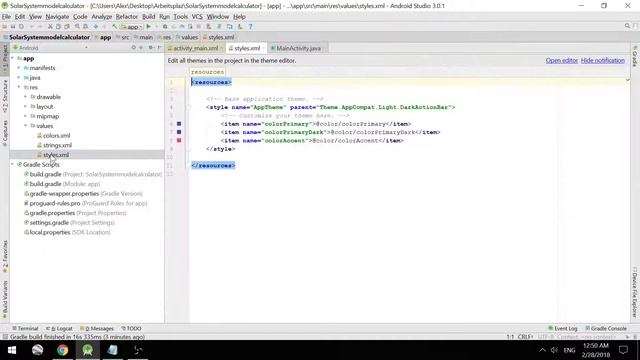640x360 pixels.
Task: Open the strings.xml file in tree
Action: 54,145
